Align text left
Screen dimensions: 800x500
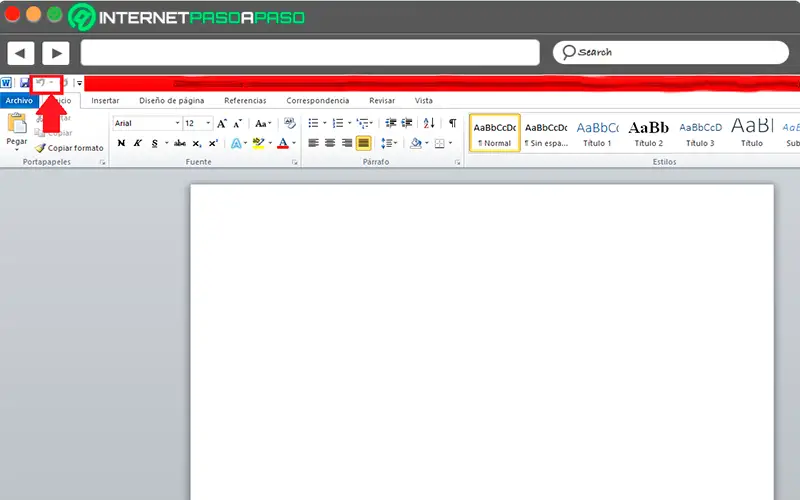[x=313, y=143]
